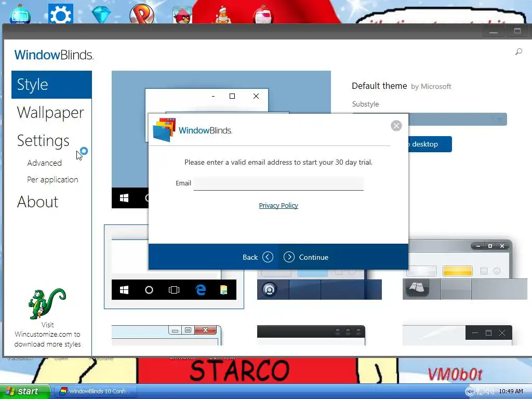Click the Cortana circle in style preview

(x=149, y=290)
